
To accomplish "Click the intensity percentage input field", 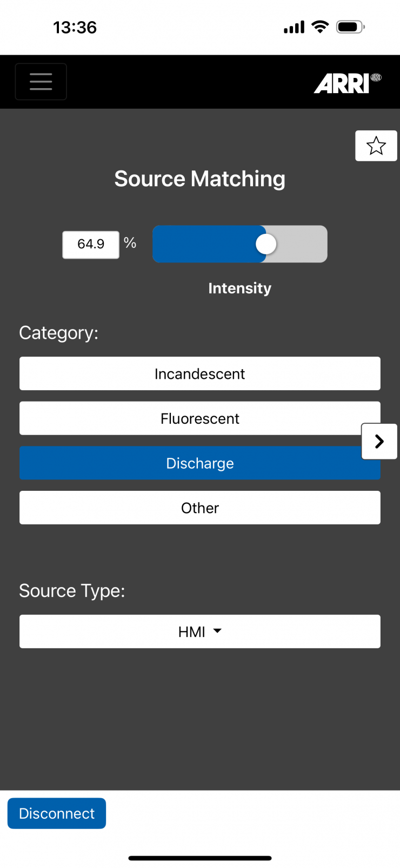I will 91,245.
